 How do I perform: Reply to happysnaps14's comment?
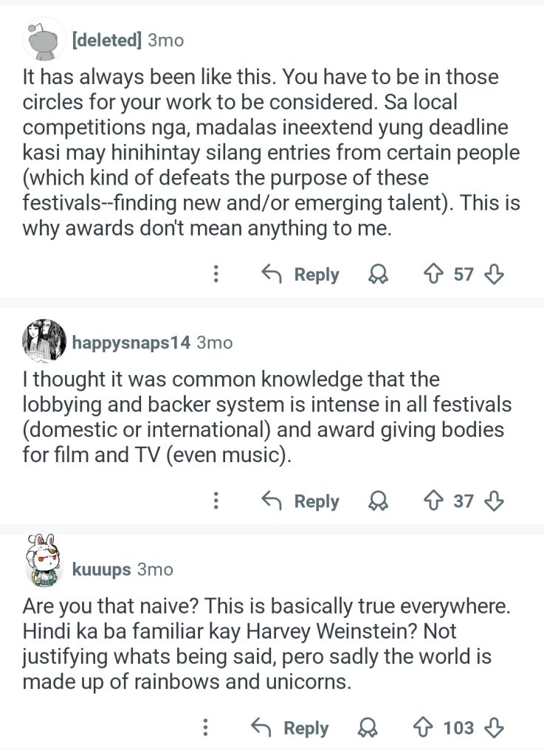coord(301,501)
